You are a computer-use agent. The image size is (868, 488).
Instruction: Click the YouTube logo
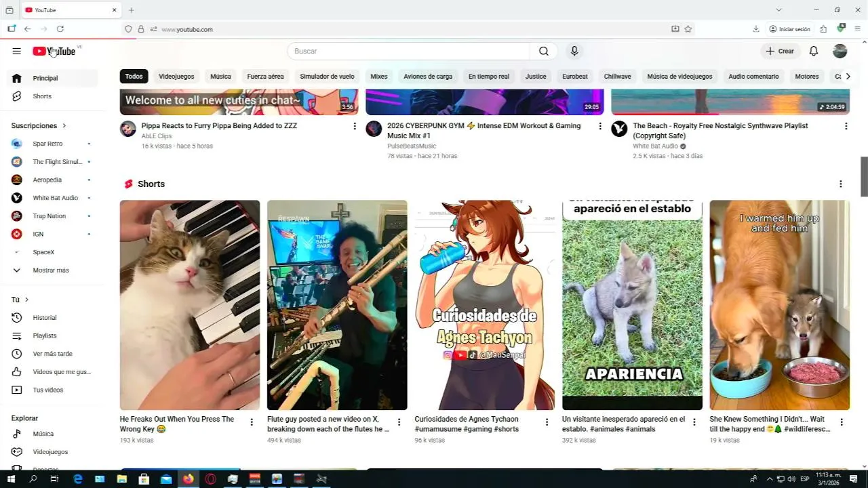(54, 51)
